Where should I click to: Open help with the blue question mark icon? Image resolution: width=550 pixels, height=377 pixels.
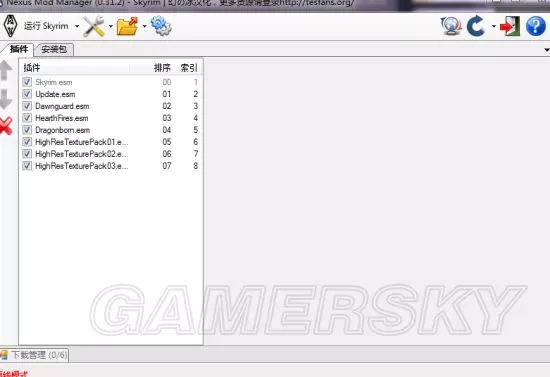[x=536, y=26]
